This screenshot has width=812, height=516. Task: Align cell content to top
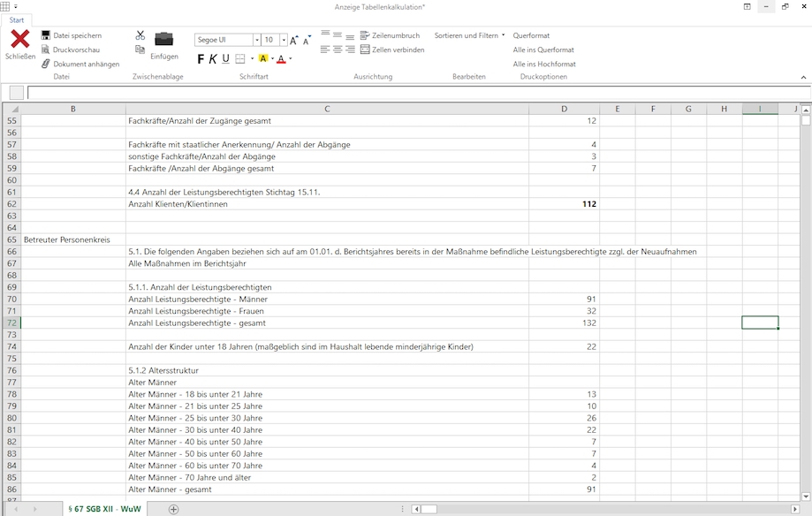(x=325, y=34)
